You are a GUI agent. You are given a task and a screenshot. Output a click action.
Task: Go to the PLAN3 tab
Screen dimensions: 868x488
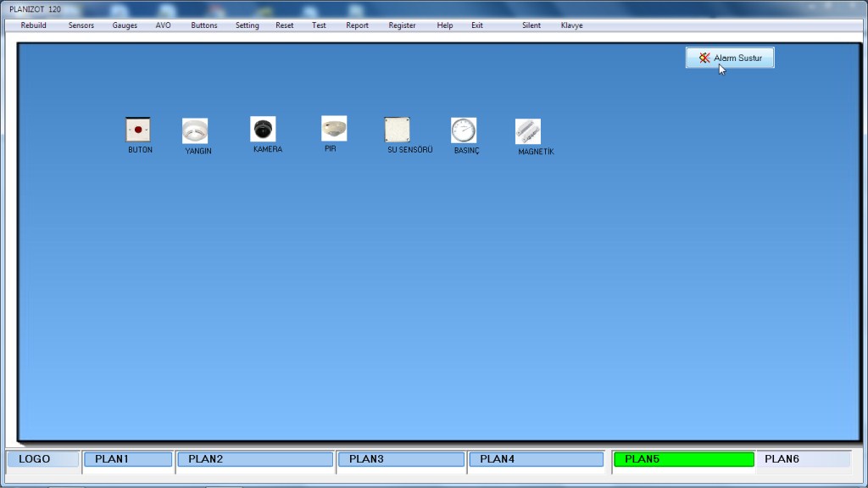pyautogui.click(x=400, y=459)
